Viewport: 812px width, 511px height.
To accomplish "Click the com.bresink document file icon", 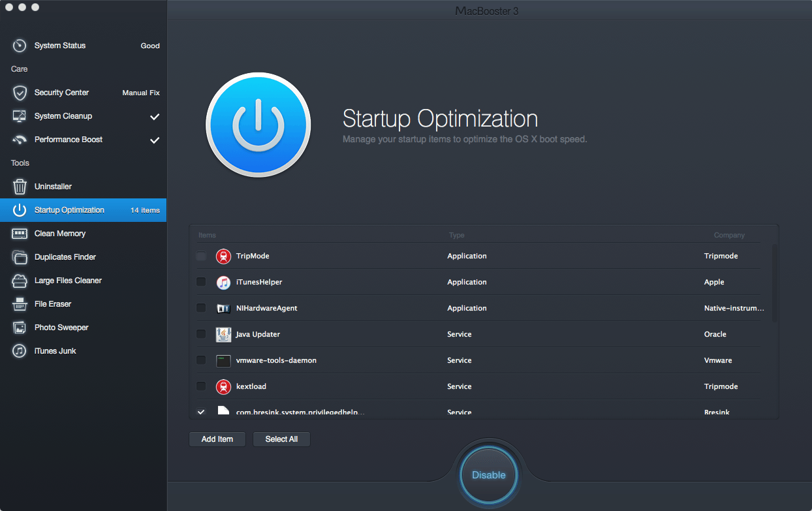I will coord(224,411).
